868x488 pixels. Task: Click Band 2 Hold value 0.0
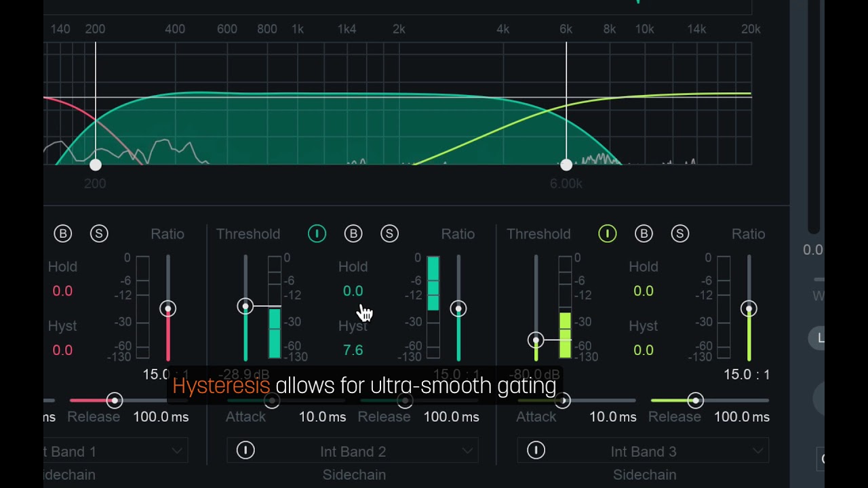pos(353,291)
